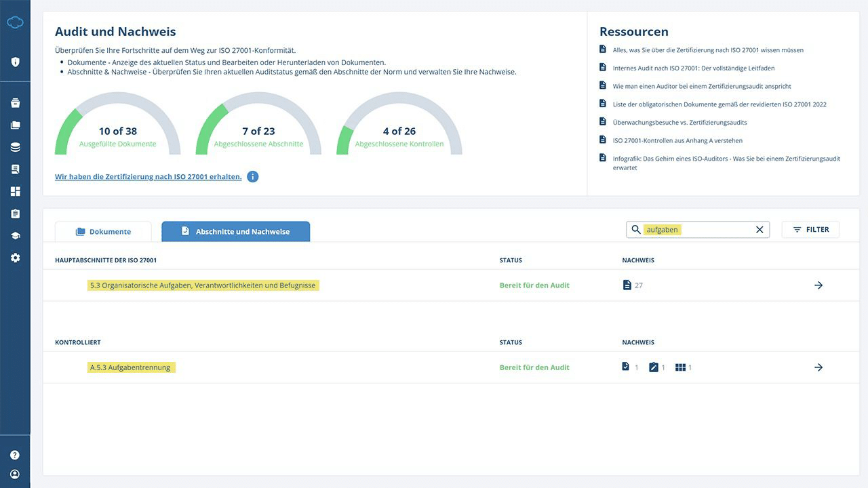The height and width of the screenshot is (488, 868).
Task: Open arrow for section 5.3 Organisatorische Aufgaben
Action: pos(818,285)
